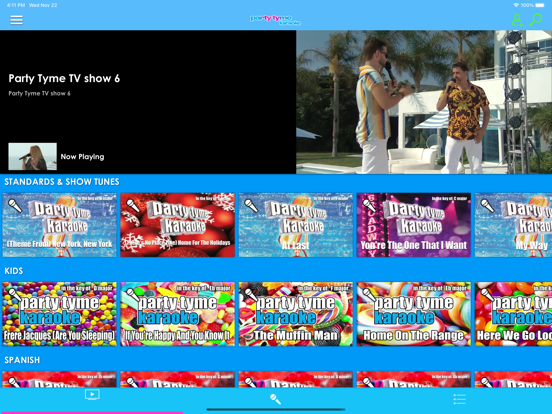Open the hamburger menu
This screenshot has width=552, height=414.
pos(16,20)
